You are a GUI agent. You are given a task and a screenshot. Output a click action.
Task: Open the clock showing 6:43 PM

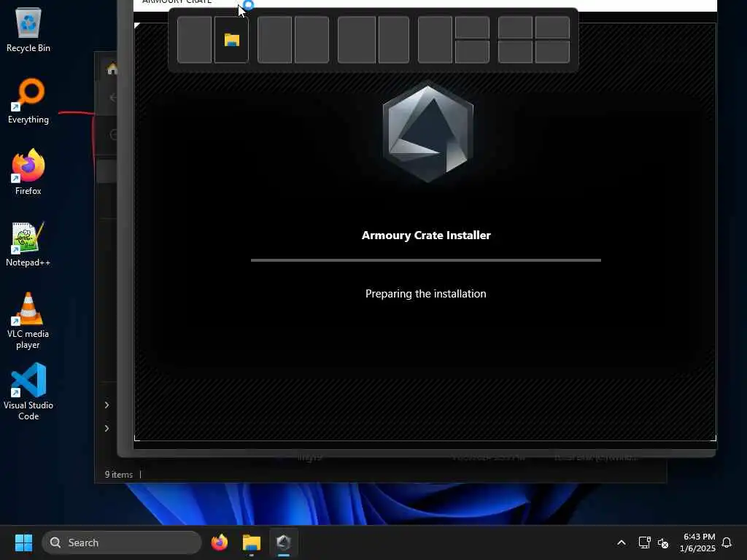click(x=697, y=542)
